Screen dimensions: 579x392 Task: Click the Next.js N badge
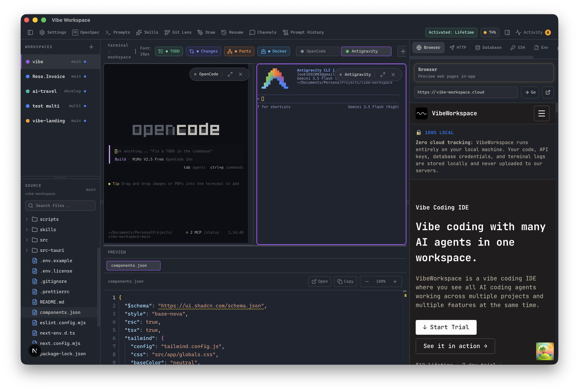35,351
